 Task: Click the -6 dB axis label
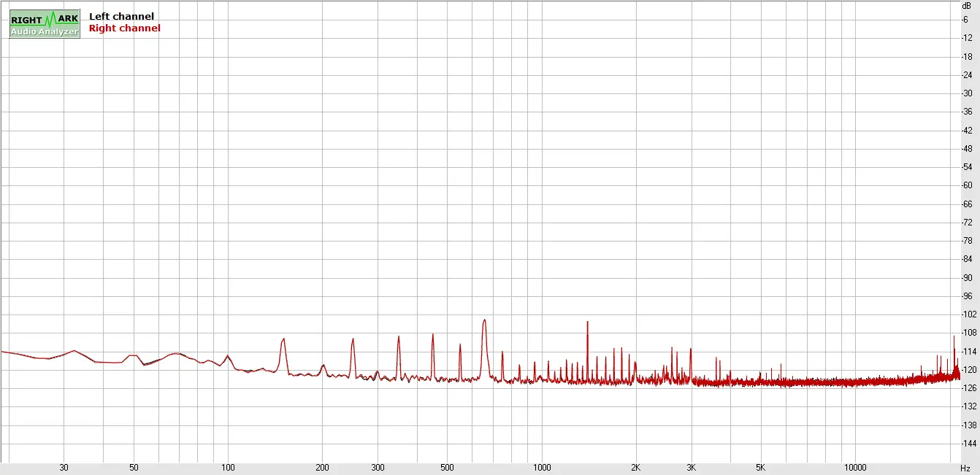coord(967,20)
